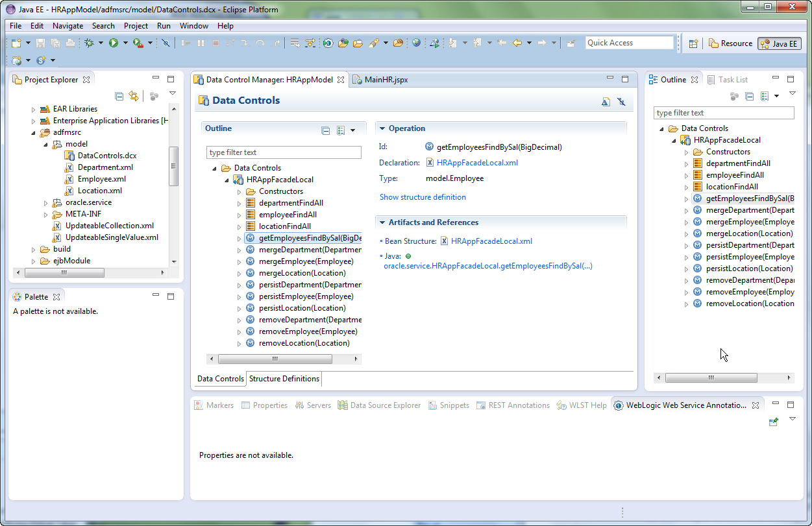Open the Help menu
The width and height of the screenshot is (812, 526).
(225, 26)
